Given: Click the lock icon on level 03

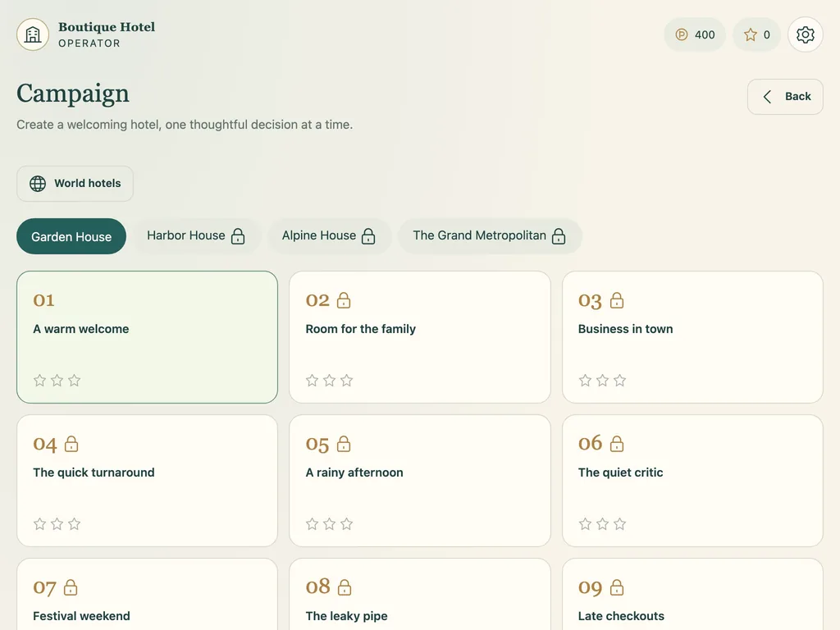Looking at the screenshot, I should [617, 300].
